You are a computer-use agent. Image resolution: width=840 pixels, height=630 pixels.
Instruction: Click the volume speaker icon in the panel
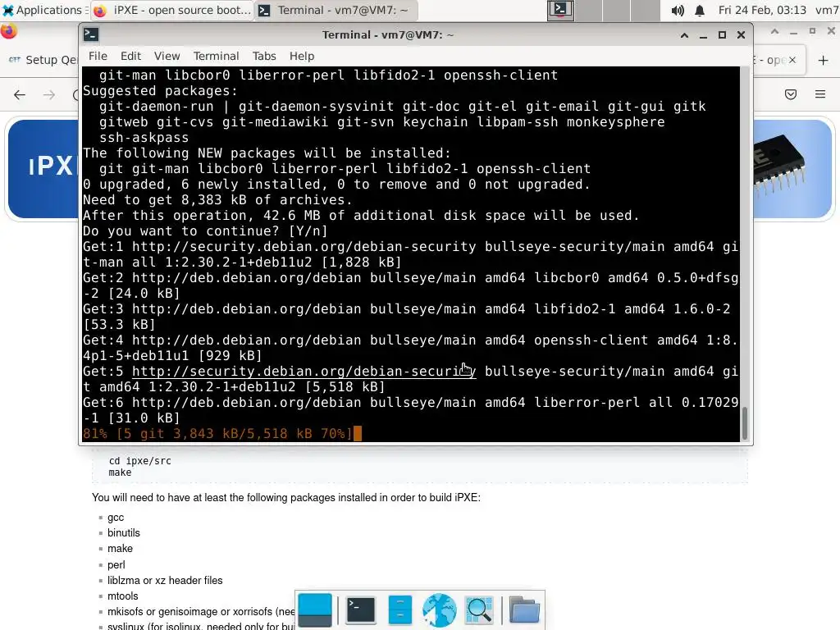tap(678, 10)
